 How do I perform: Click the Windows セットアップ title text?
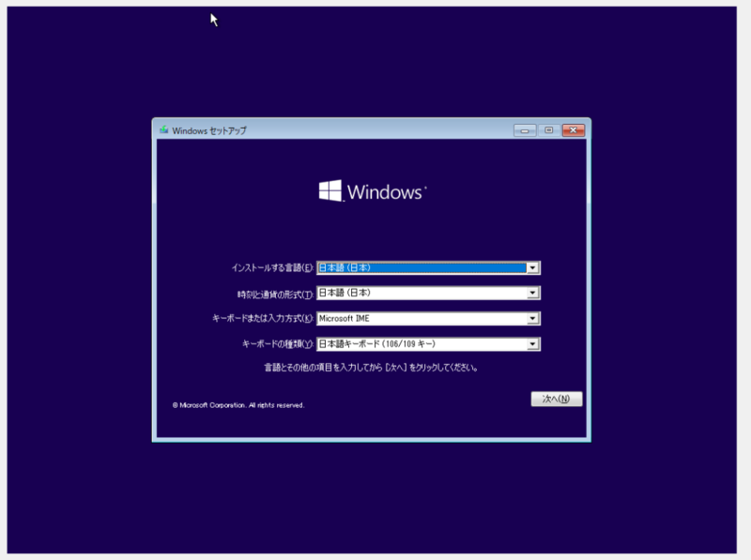point(209,130)
